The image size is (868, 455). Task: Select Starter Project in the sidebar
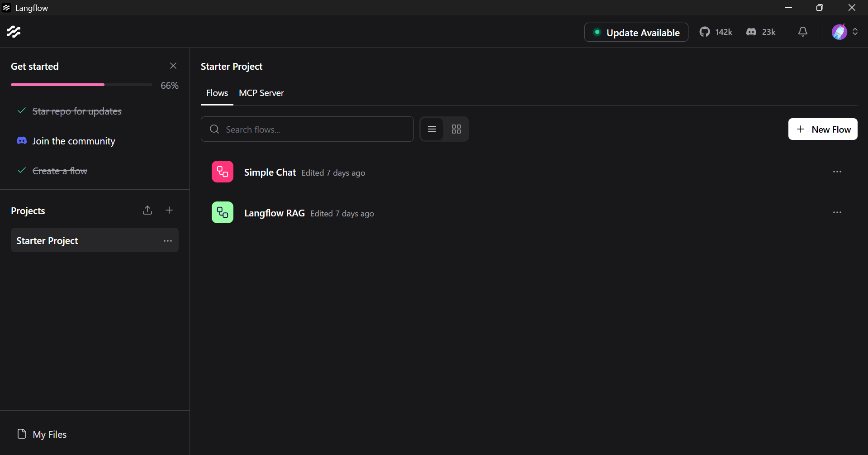point(95,240)
